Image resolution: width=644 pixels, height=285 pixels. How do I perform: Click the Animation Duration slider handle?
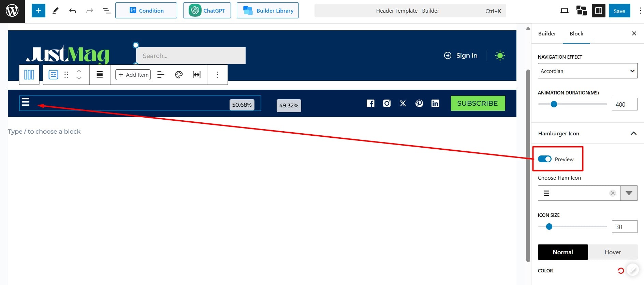point(554,104)
